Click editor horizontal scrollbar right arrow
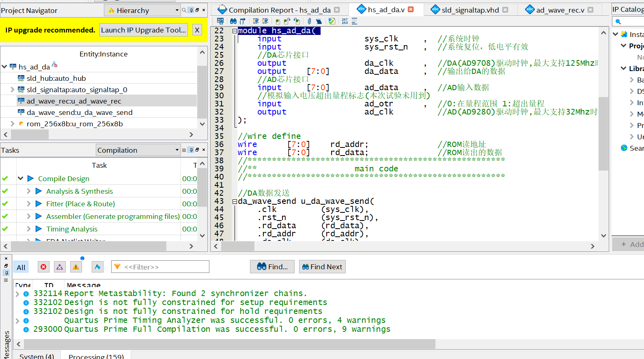The width and height of the screenshot is (644, 359). click(592, 246)
